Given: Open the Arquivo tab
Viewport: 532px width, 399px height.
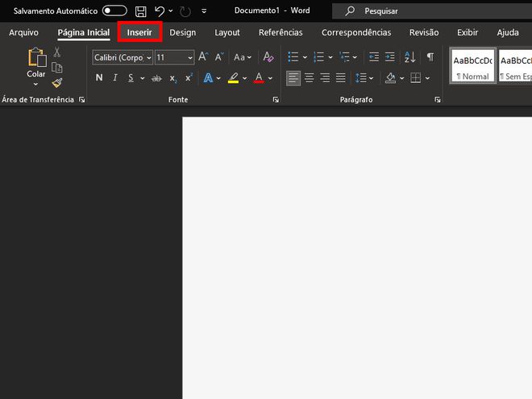Looking at the screenshot, I should 23,32.
